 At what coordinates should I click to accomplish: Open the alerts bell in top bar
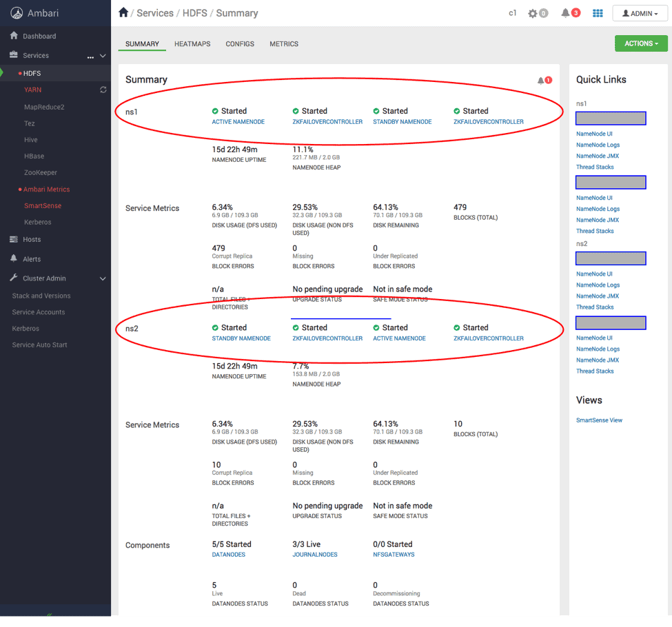tap(566, 13)
